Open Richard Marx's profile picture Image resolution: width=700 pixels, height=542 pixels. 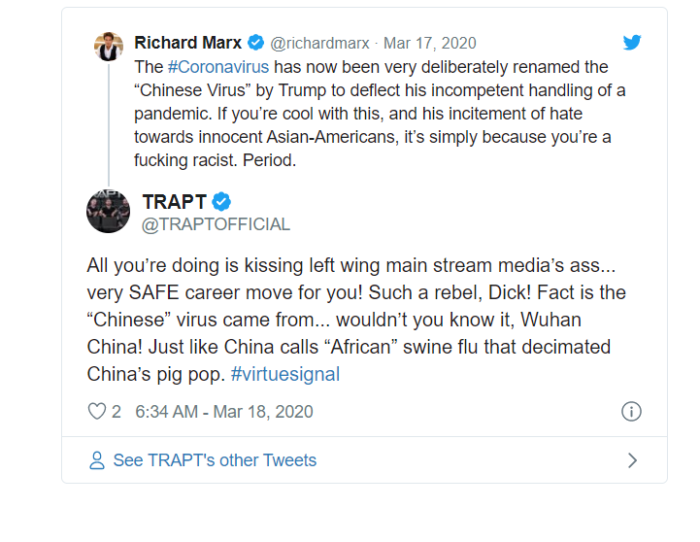(x=108, y=46)
